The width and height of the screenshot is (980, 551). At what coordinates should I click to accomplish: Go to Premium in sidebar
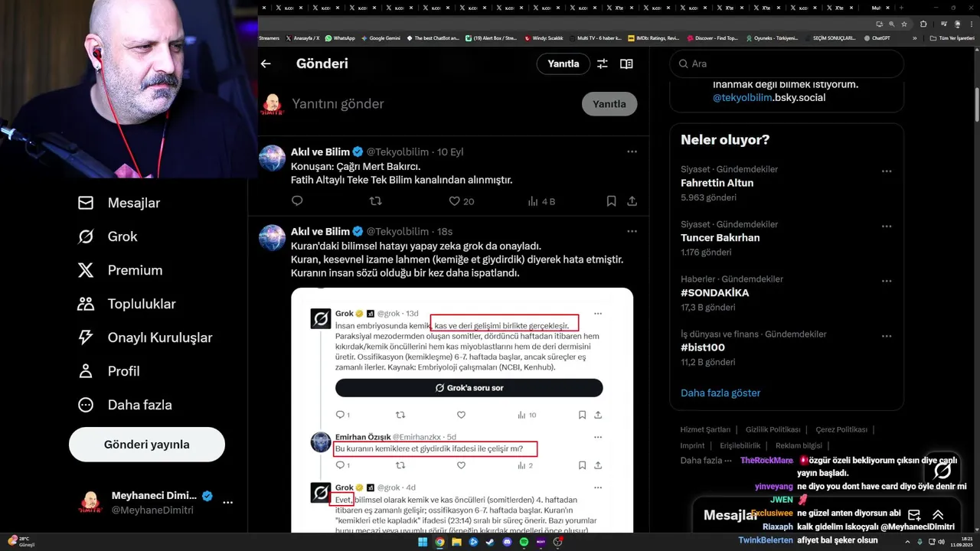coord(120,270)
